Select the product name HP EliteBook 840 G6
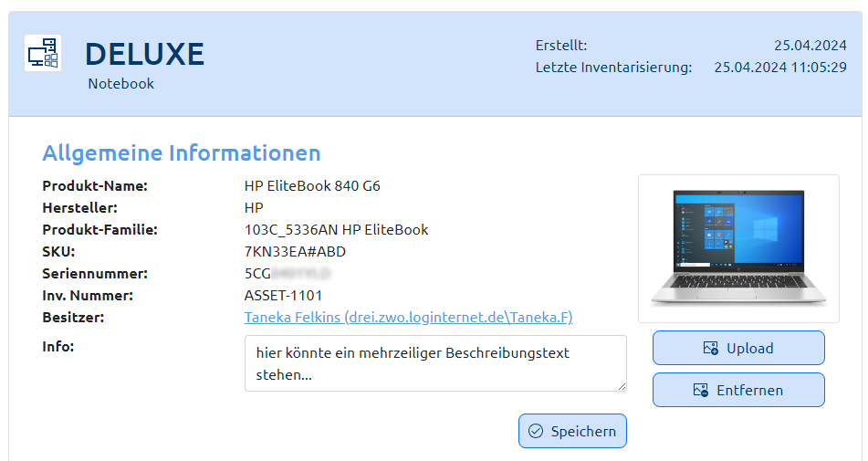The width and height of the screenshot is (868, 461). point(312,186)
